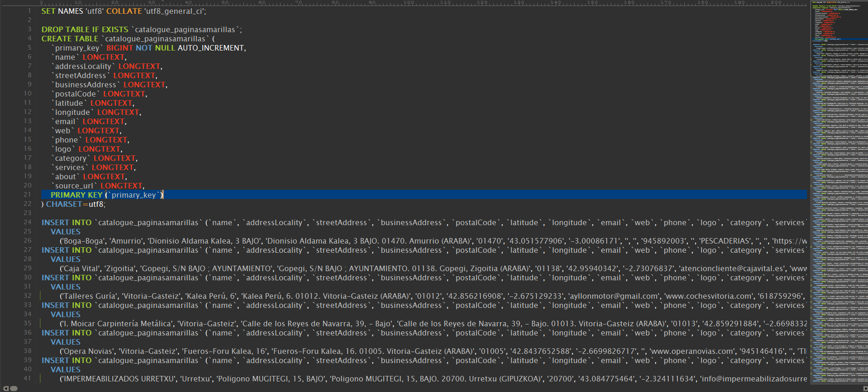Click 'PESCADERIAS' value on line 26
Image resolution: width=868 pixels, height=392 pixels.
(x=729, y=241)
